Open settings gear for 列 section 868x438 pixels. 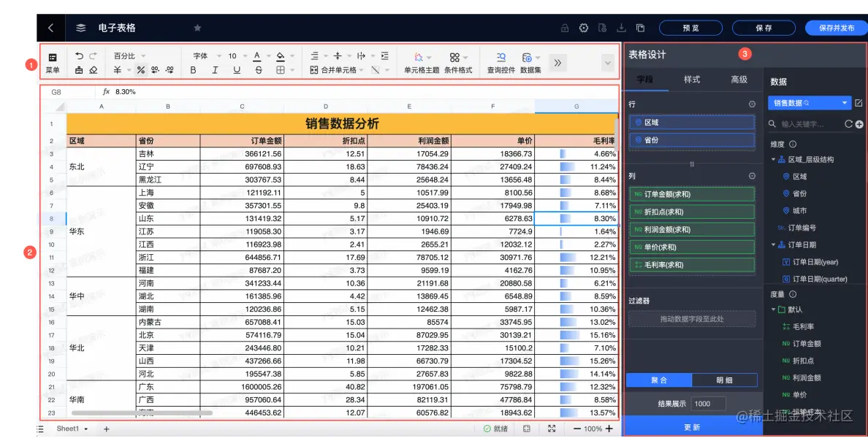(752, 176)
